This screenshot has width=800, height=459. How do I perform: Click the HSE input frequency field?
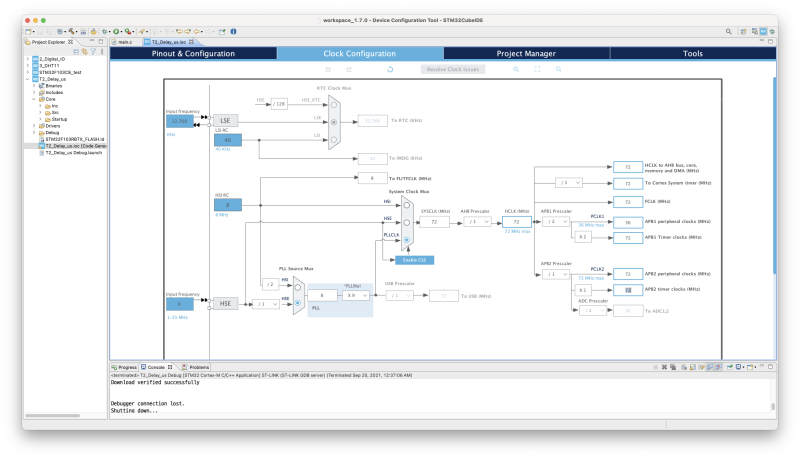180,304
